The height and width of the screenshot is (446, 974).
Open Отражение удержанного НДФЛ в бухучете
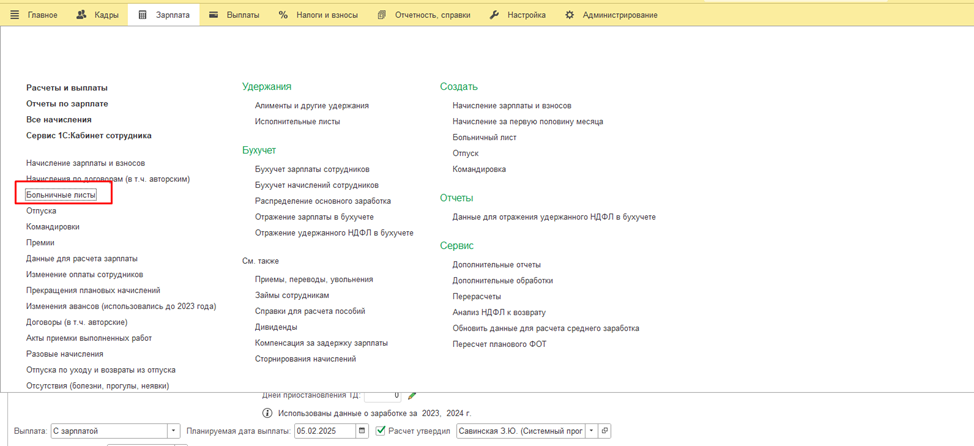[x=334, y=233]
